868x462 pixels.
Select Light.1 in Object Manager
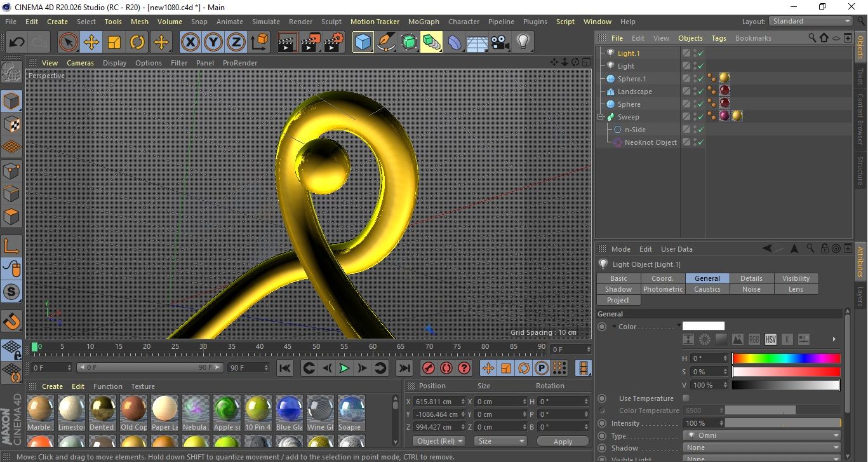(629, 53)
